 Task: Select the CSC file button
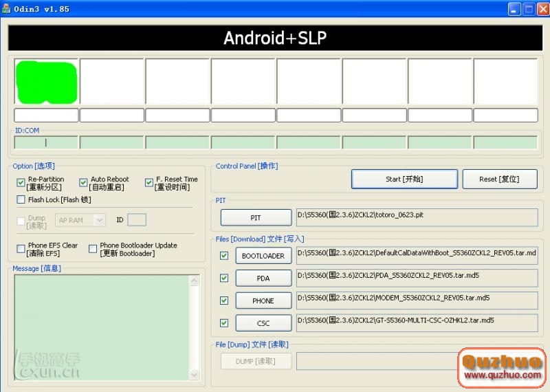pyautogui.click(x=263, y=323)
